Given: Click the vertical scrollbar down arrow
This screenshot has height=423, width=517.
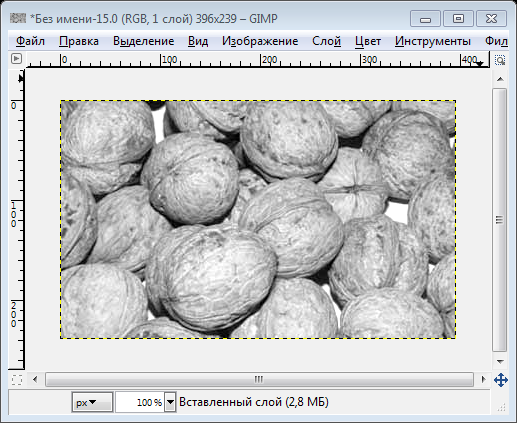Looking at the screenshot, I should pyautogui.click(x=500, y=361).
